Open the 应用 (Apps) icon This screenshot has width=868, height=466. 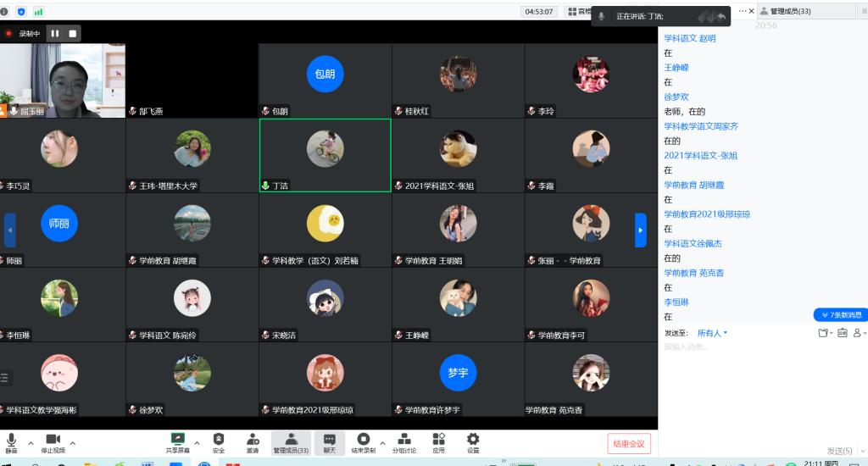pos(438,440)
